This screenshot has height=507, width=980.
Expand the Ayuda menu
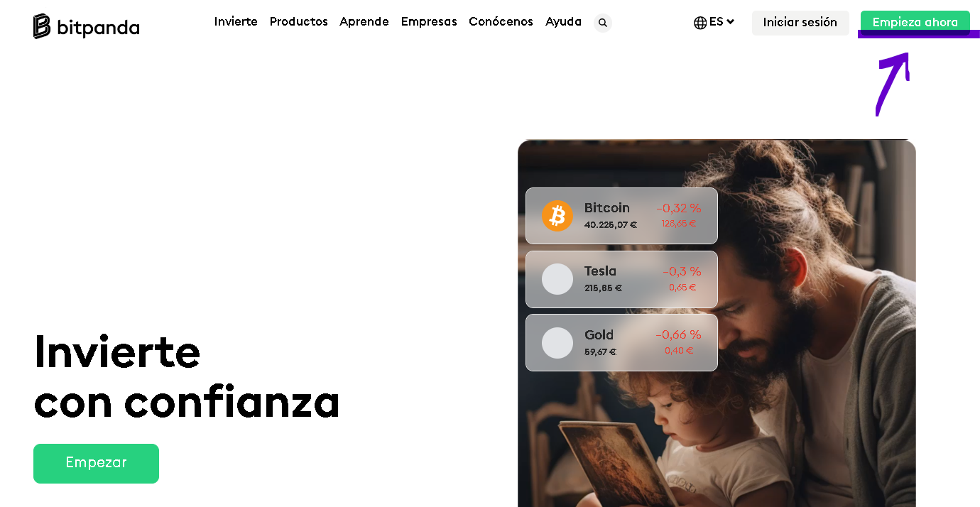click(563, 22)
